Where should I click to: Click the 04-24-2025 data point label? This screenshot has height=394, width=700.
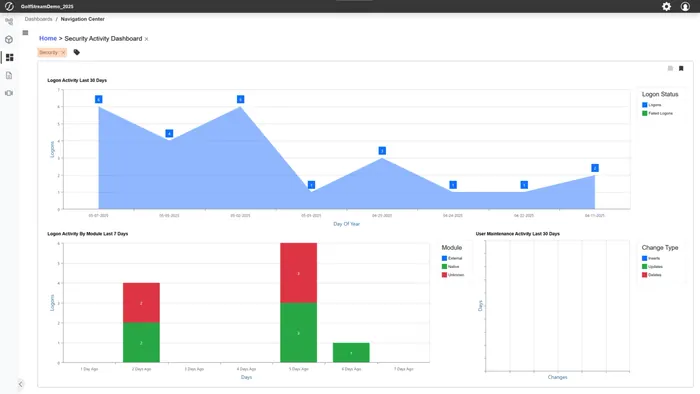coord(453,185)
